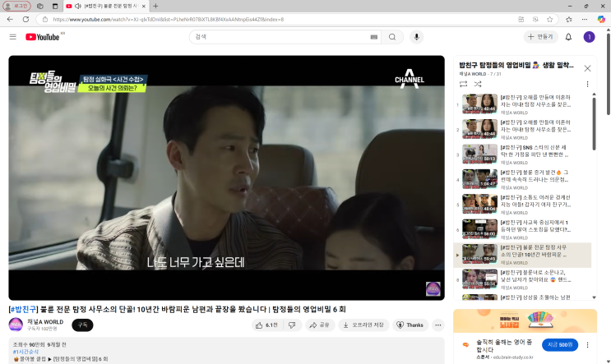Open the Copilot sidebar icon
Viewport: 611px width, 364px height.
[601, 19]
